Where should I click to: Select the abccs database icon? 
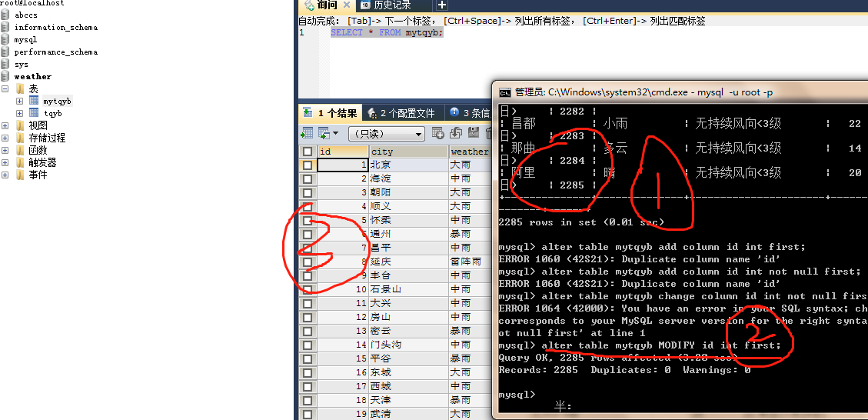[x=5, y=15]
